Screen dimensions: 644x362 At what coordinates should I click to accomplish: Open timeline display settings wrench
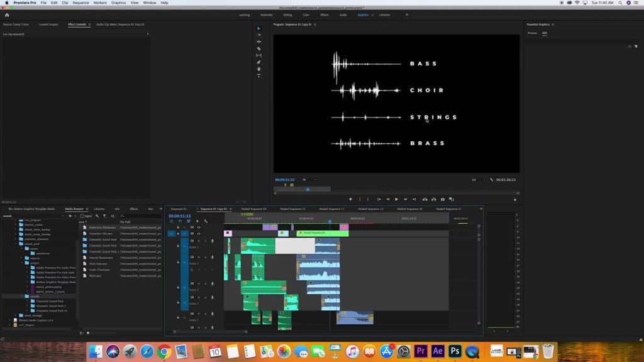click(x=206, y=221)
